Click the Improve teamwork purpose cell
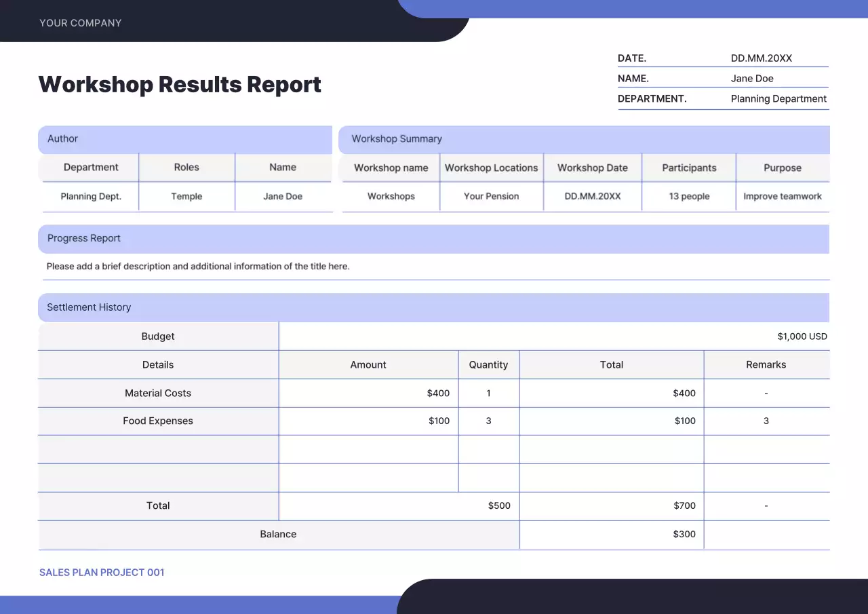The height and width of the screenshot is (614, 868). 782,197
